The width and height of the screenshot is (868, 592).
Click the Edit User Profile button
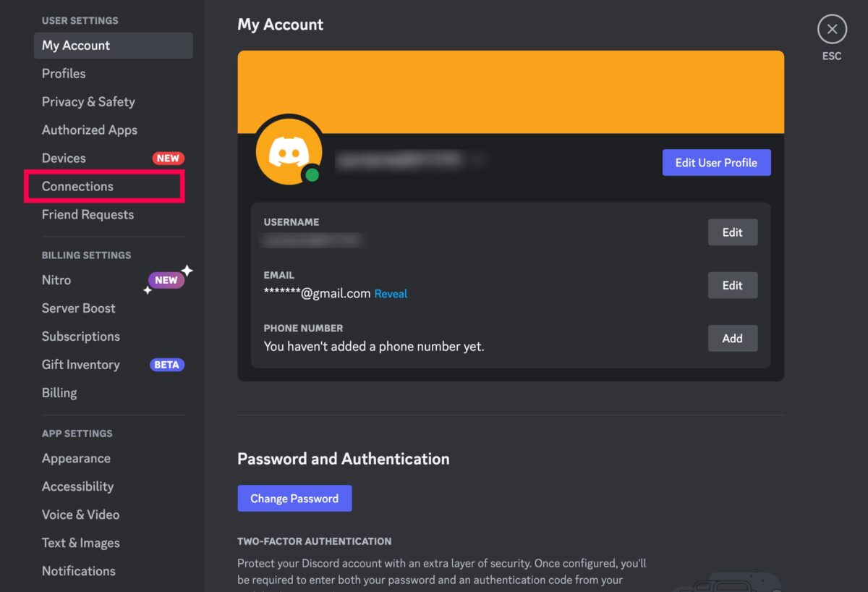click(x=716, y=163)
